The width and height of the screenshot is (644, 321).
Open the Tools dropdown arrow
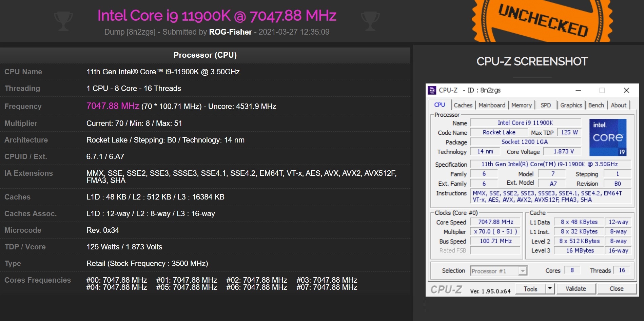[x=550, y=289]
